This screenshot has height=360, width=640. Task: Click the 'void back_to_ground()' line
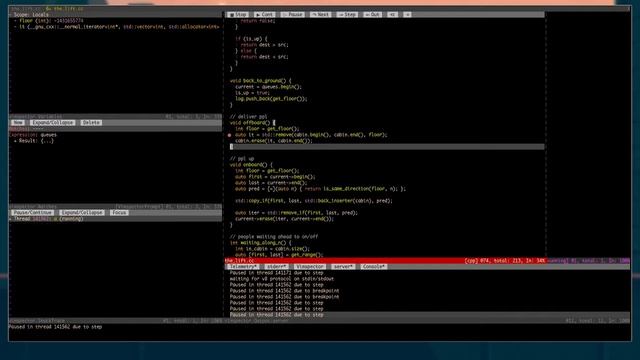pos(260,80)
